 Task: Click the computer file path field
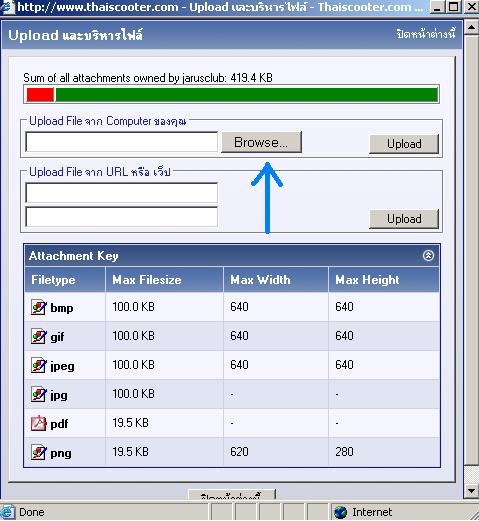coord(122,142)
